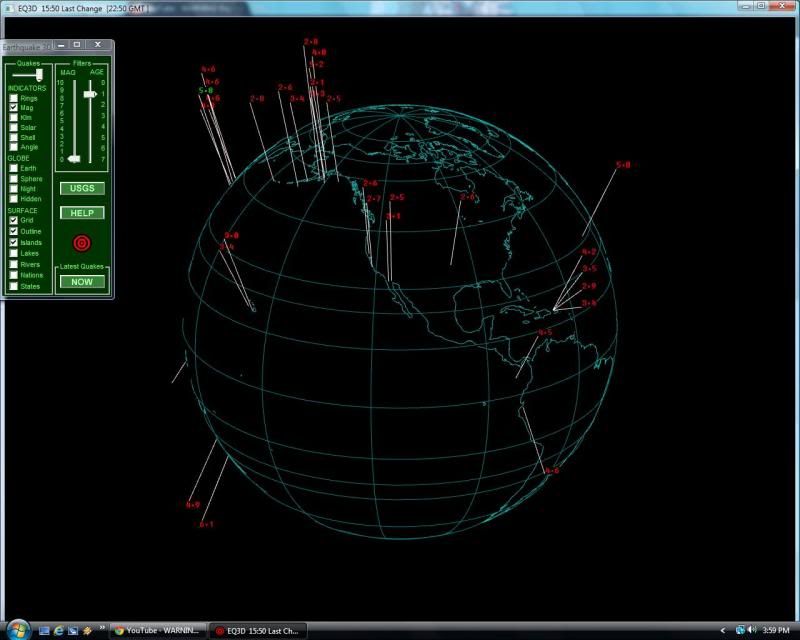This screenshot has height=640, width=800.
Task: Click the NOW latest quakes button
Action: tap(82, 282)
